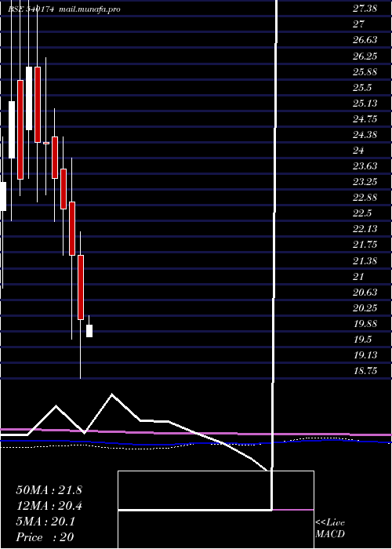Click the 23.63 price axis label
Image resolution: width=392 pixels, height=549 pixels.
[365, 166]
